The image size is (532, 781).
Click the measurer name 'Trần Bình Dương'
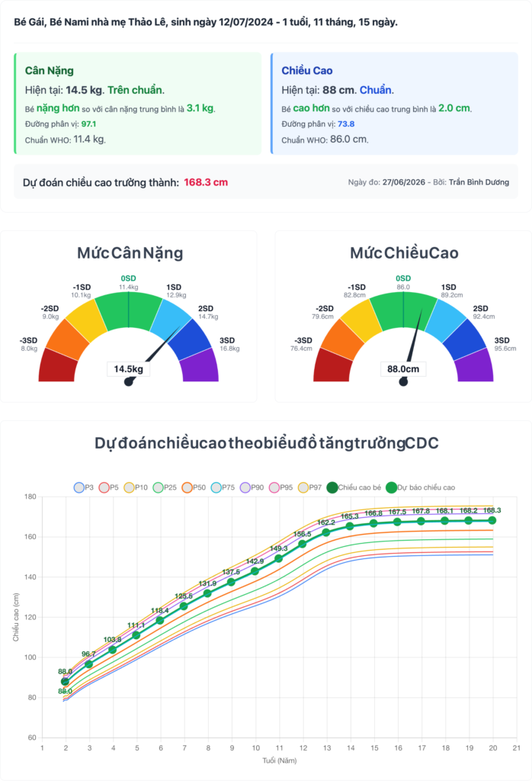coord(479,182)
